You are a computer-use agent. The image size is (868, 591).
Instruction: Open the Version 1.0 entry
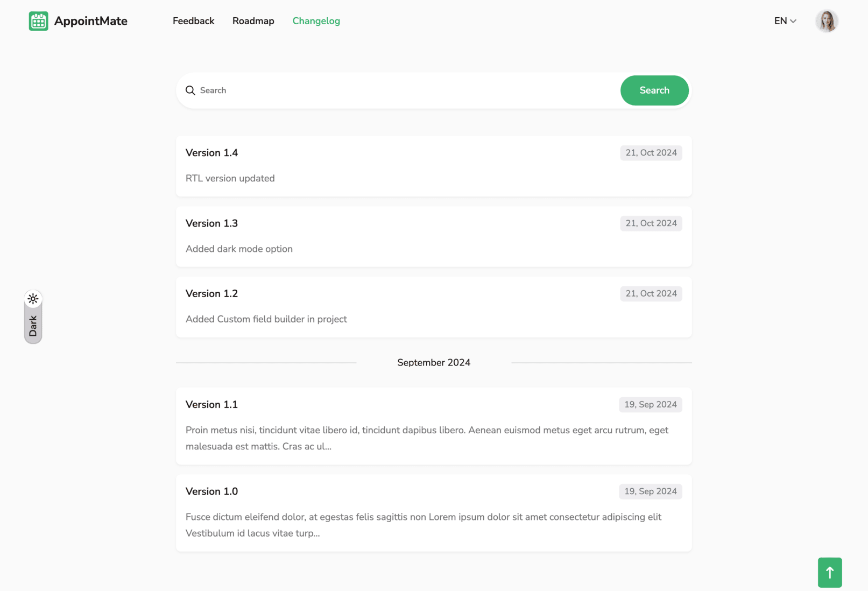tap(434, 512)
